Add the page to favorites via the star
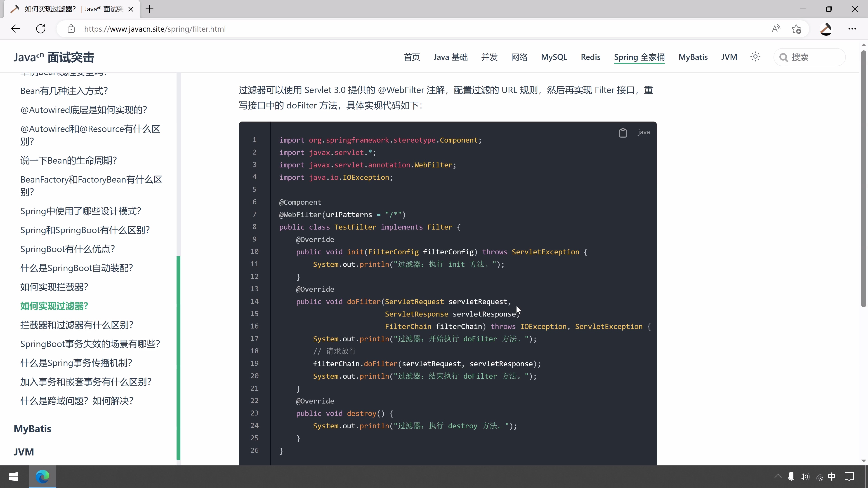 click(x=796, y=29)
